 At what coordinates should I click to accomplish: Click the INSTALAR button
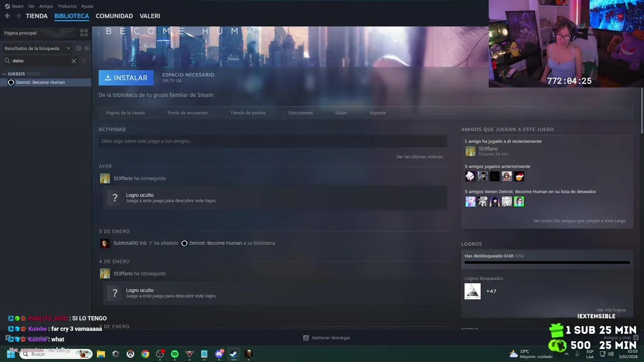126,78
